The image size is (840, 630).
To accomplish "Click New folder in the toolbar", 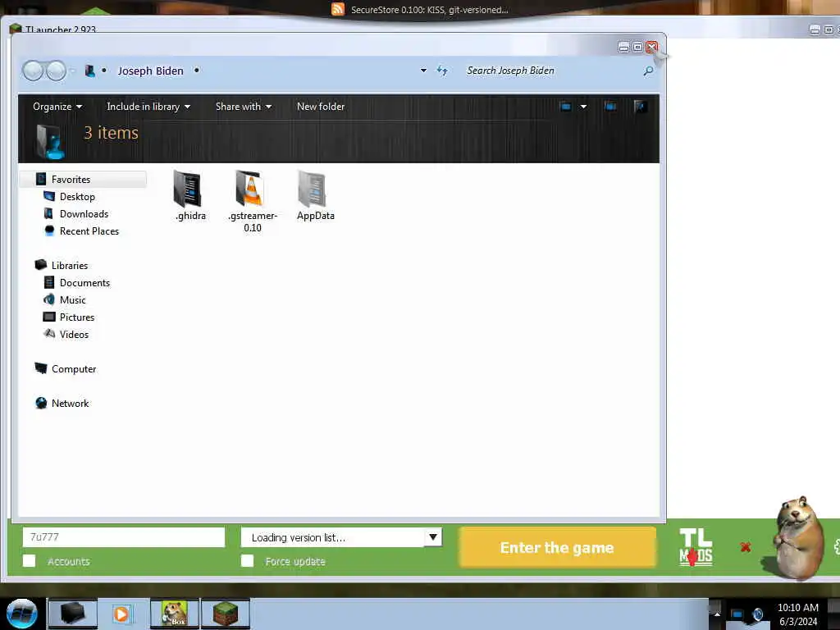I will pos(321,107).
